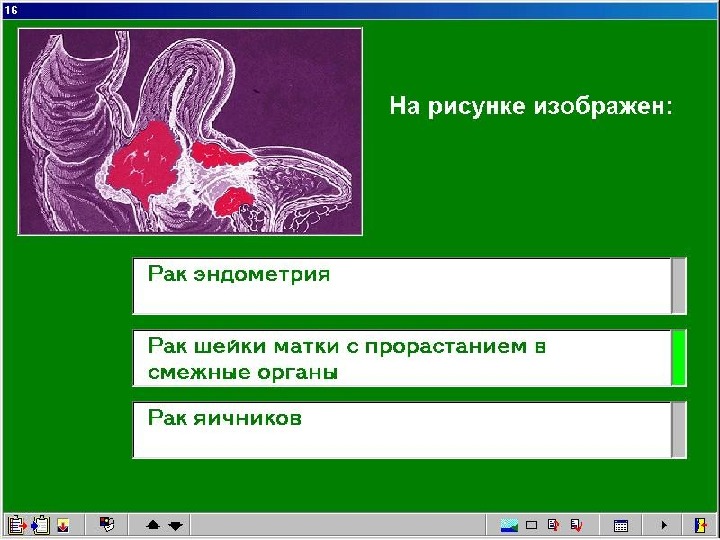Select answer 'Рак яичников'

point(402,430)
